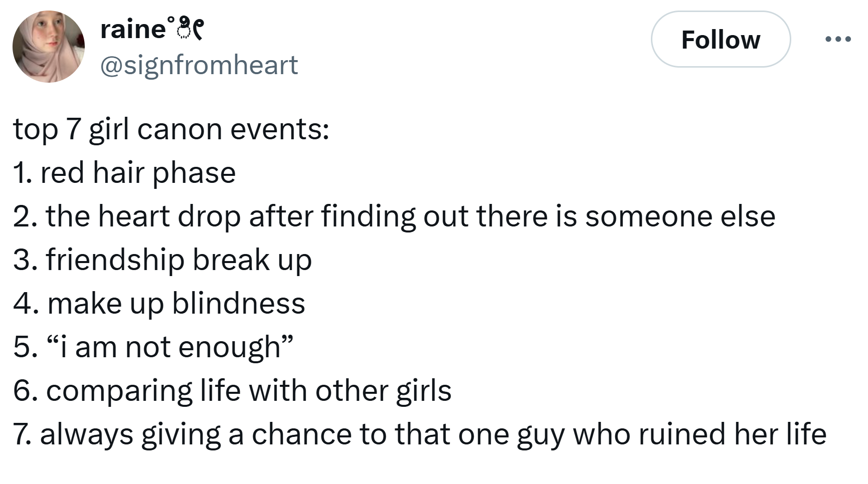Open the three-dot more options menu

click(838, 39)
